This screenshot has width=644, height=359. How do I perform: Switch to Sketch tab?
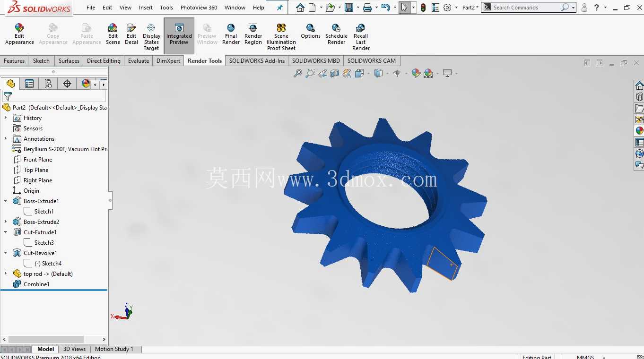(41, 61)
